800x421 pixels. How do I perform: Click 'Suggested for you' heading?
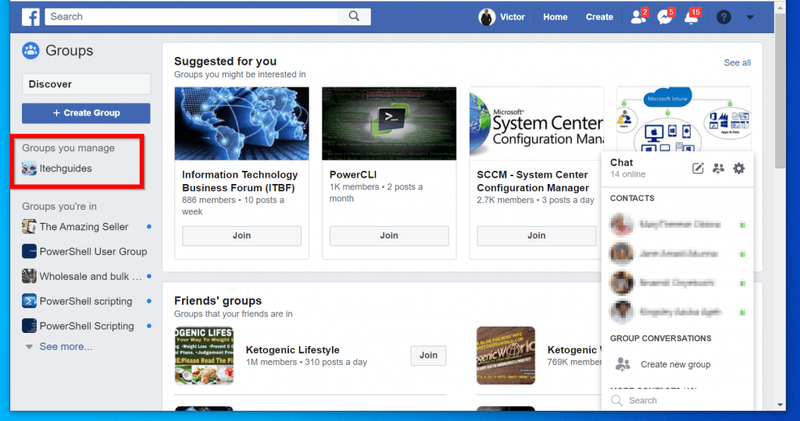click(x=225, y=61)
